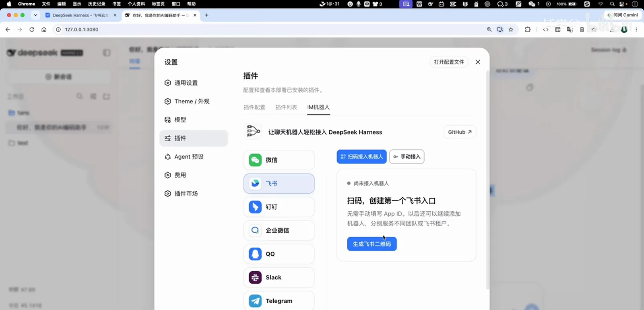Select the 飞书 Feishu bot option
This screenshot has width=644, height=310.
279,184
